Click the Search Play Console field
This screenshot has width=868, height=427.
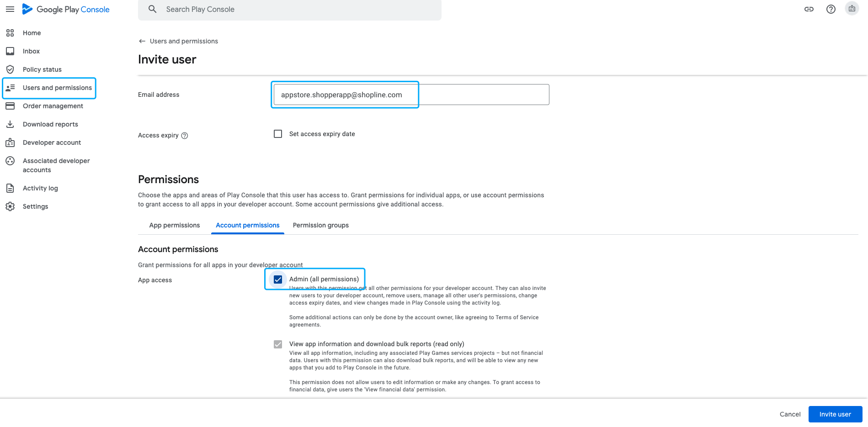pyautogui.click(x=290, y=9)
